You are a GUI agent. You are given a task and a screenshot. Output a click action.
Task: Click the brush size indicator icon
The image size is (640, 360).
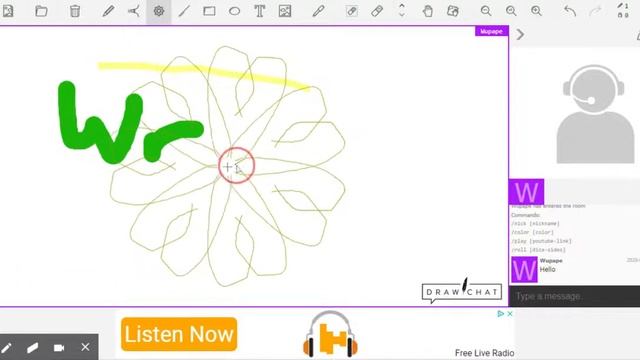623,10
